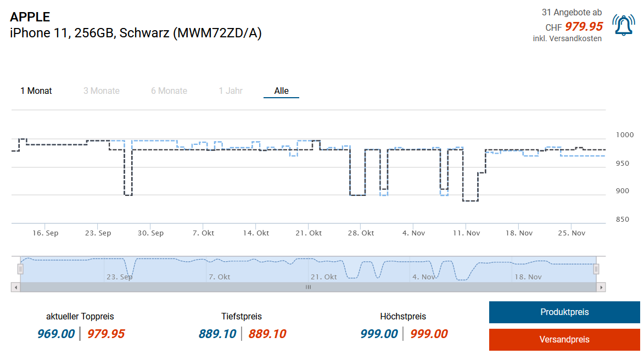The height and width of the screenshot is (354, 644).
Task: Choose the 6 Monate time range
Action: click(x=169, y=91)
